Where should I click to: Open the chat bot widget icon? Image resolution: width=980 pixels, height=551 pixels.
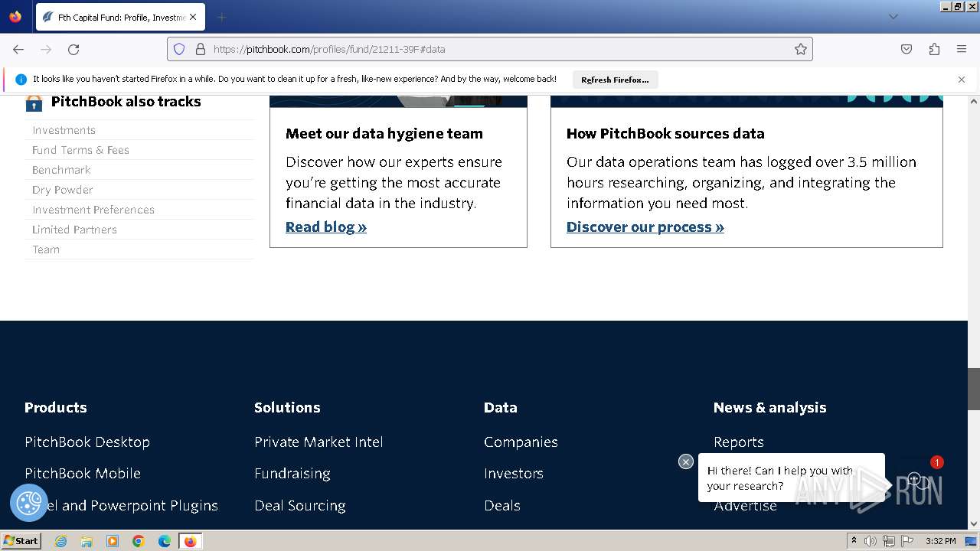[x=920, y=481]
